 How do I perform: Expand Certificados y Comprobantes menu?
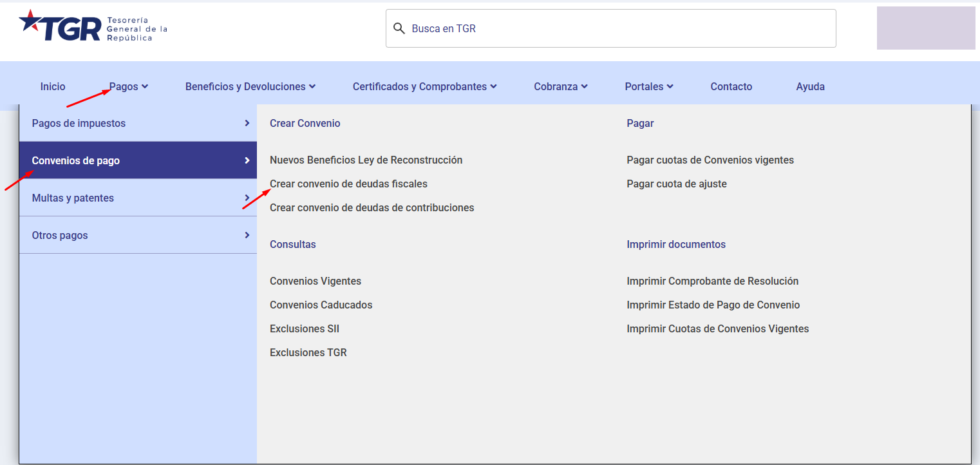coord(425,86)
